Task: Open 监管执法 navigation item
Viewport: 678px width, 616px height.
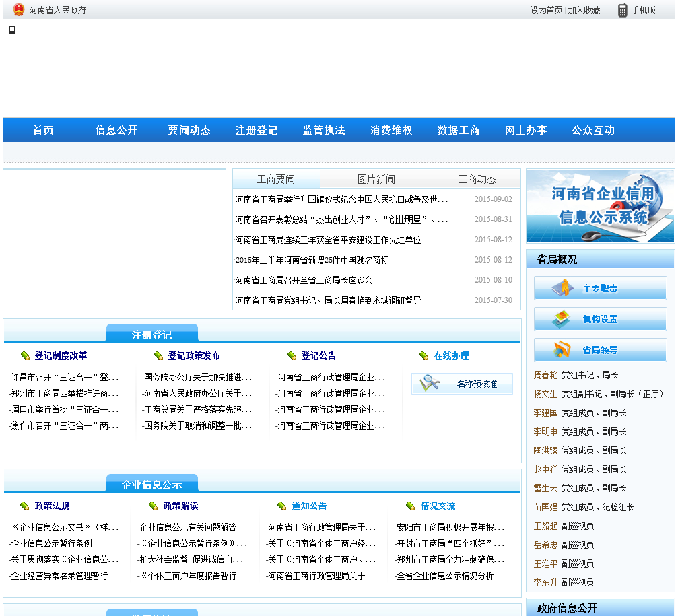Action: pyautogui.click(x=324, y=130)
